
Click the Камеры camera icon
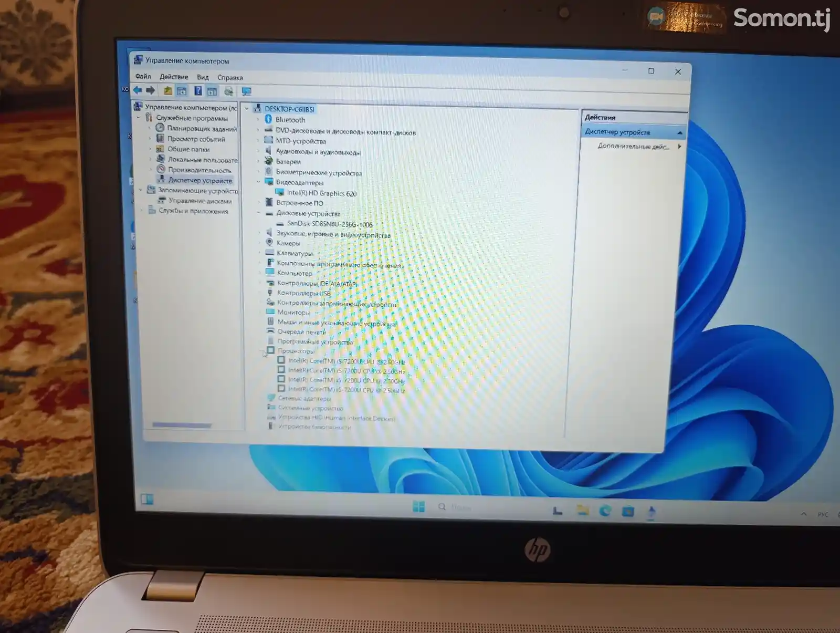[269, 242]
